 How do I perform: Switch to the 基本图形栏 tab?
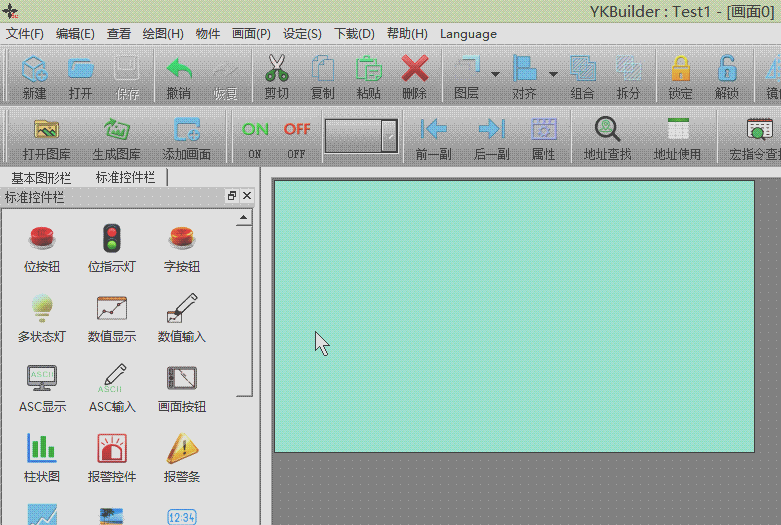point(41,177)
